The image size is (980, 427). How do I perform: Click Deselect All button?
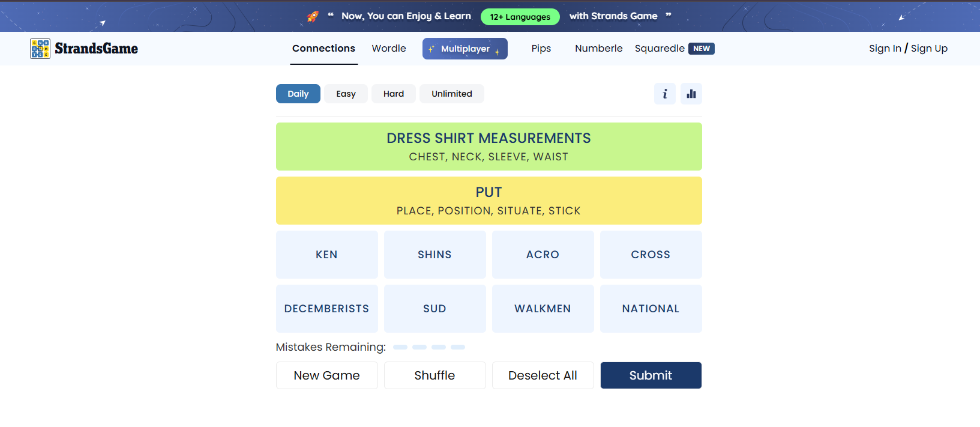click(x=543, y=375)
